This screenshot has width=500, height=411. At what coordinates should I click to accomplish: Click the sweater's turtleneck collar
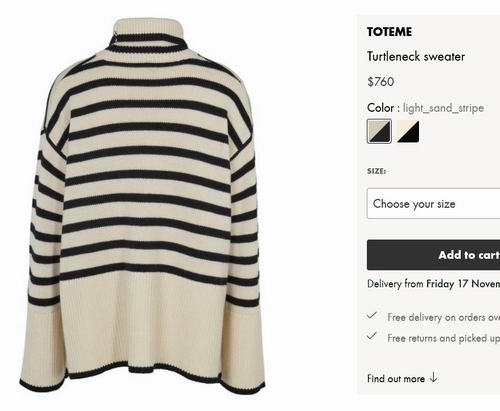147,35
